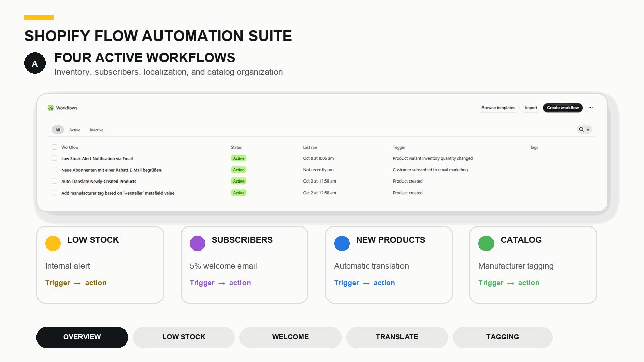Screen dimensions: 644x362
Task: Click the purple Subscribers circle icon
Action: 197,243
